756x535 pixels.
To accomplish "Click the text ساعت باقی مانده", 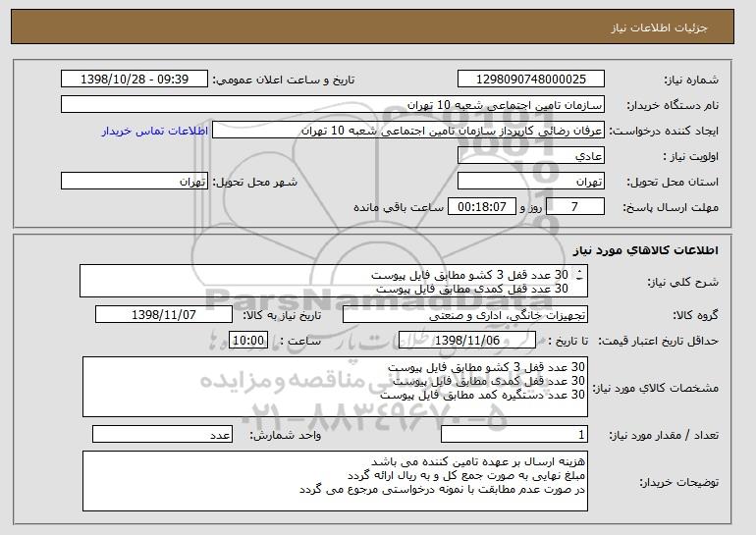I will pyautogui.click(x=399, y=207).
